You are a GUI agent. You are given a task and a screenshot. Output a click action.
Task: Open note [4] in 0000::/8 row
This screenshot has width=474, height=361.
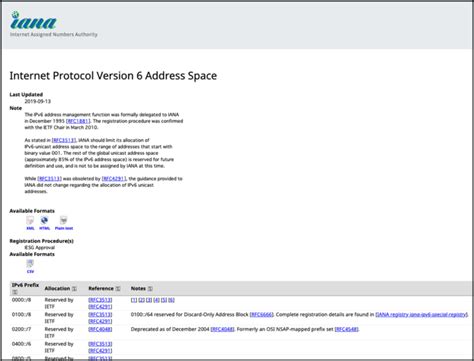(156, 300)
